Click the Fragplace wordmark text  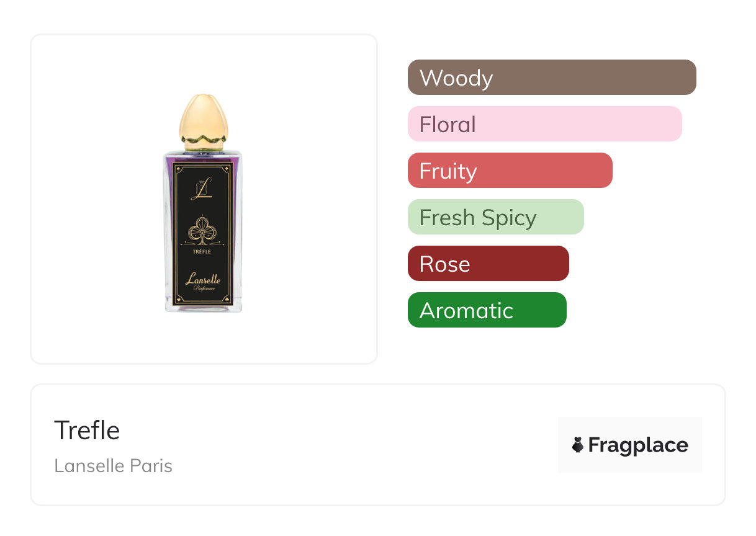point(637,445)
